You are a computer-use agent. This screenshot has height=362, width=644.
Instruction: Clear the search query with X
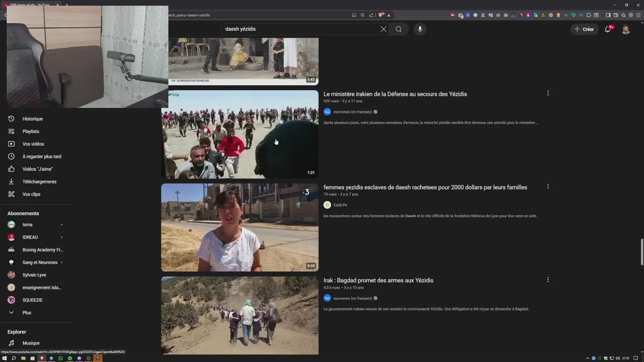[x=383, y=29]
